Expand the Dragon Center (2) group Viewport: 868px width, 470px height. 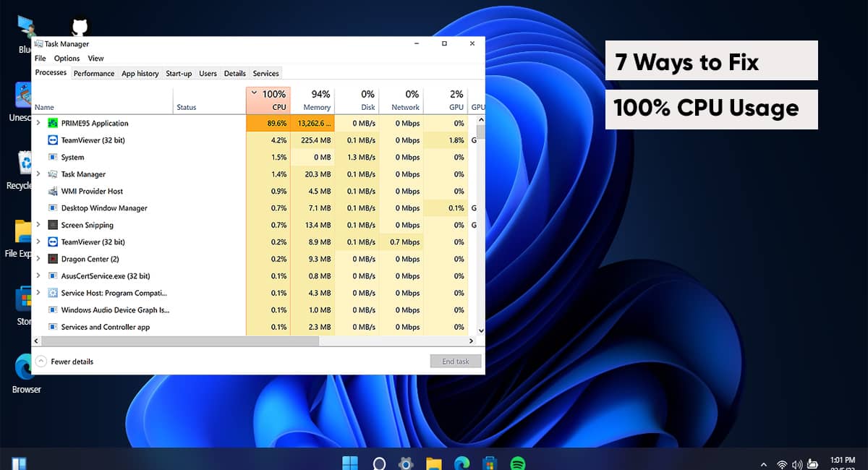coord(38,259)
